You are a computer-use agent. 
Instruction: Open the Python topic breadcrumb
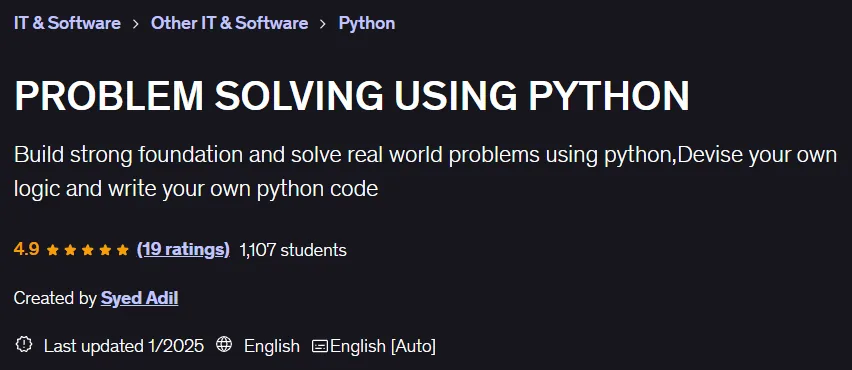tap(367, 23)
